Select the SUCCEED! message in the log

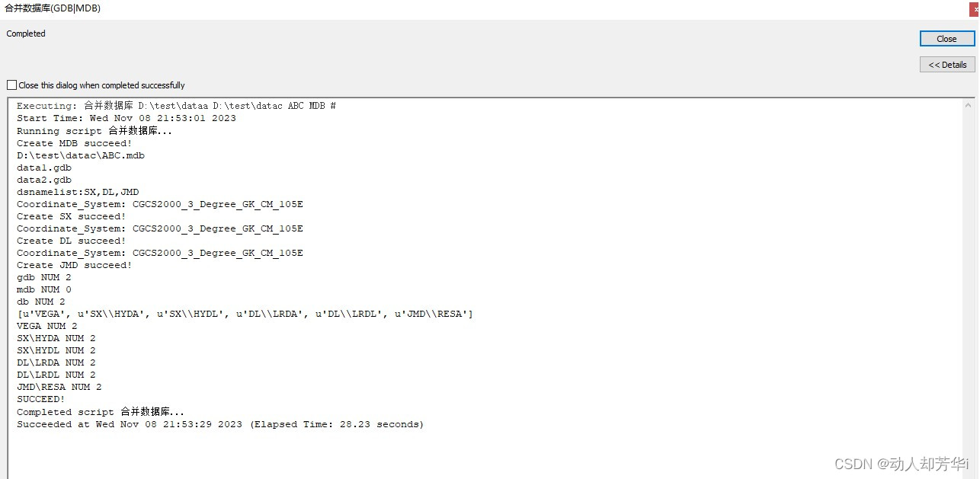coord(40,398)
